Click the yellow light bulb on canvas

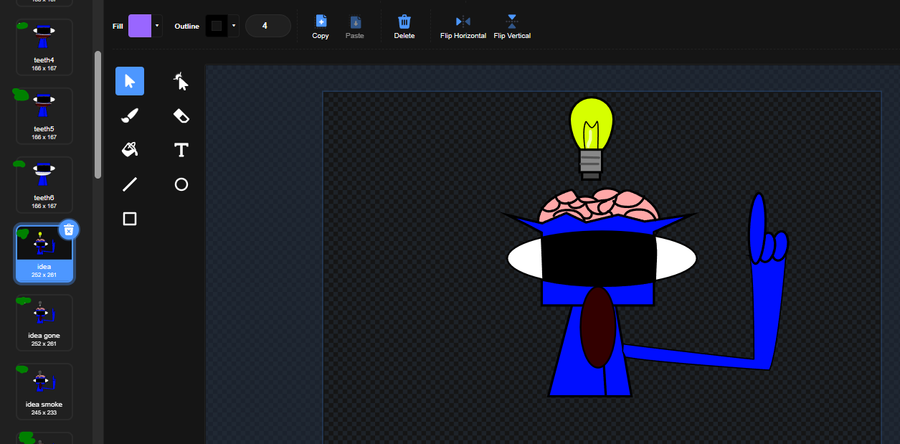pos(591,126)
